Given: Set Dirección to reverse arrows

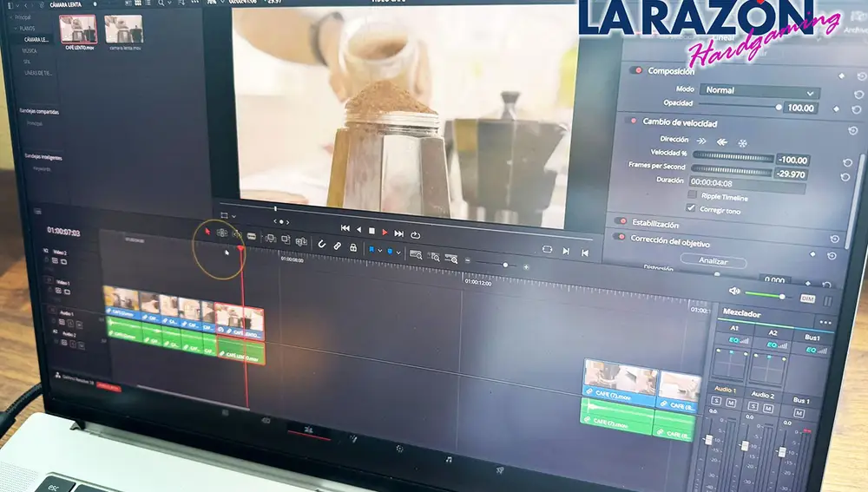Looking at the screenshot, I should [x=722, y=141].
